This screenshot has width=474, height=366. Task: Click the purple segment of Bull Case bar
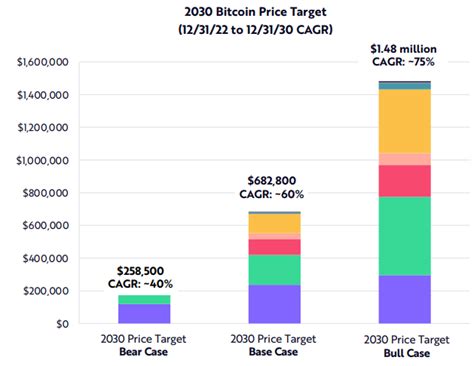[x=405, y=299]
